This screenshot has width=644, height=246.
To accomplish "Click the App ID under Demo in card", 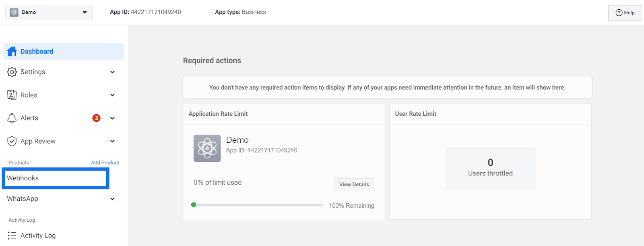I will tap(262, 150).
